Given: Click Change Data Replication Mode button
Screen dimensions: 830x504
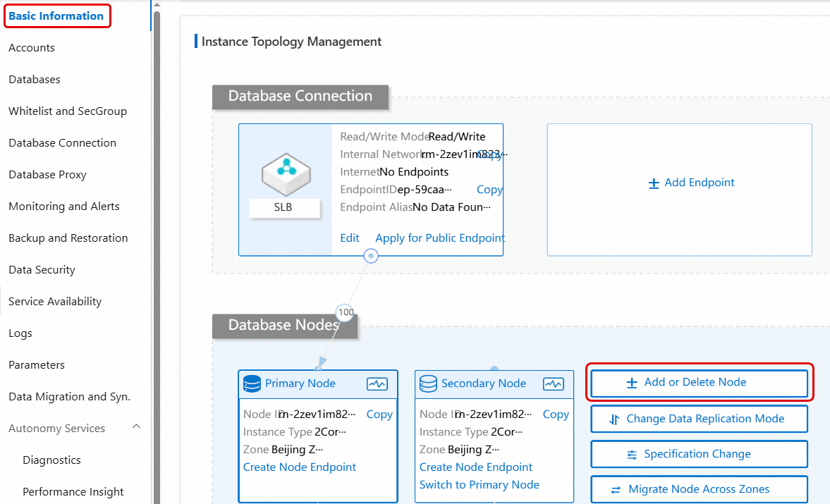Looking at the screenshot, I should 699,419.
